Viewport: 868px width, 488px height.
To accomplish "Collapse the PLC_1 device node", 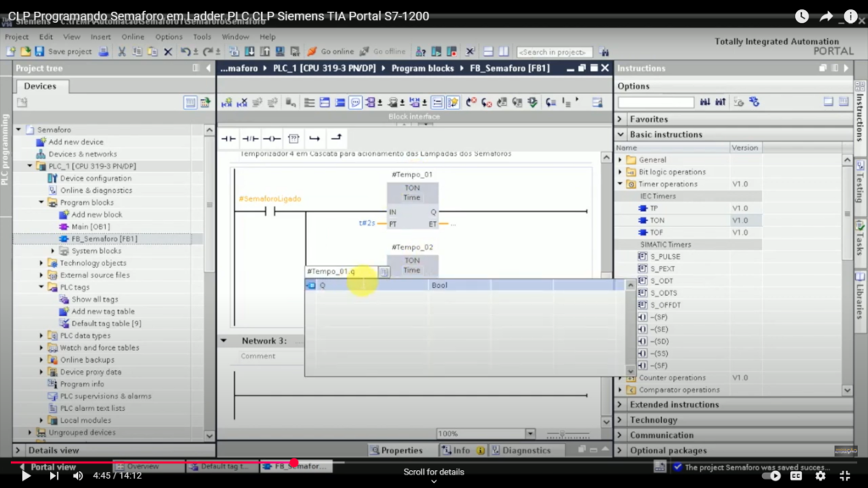I will [30, 166].
